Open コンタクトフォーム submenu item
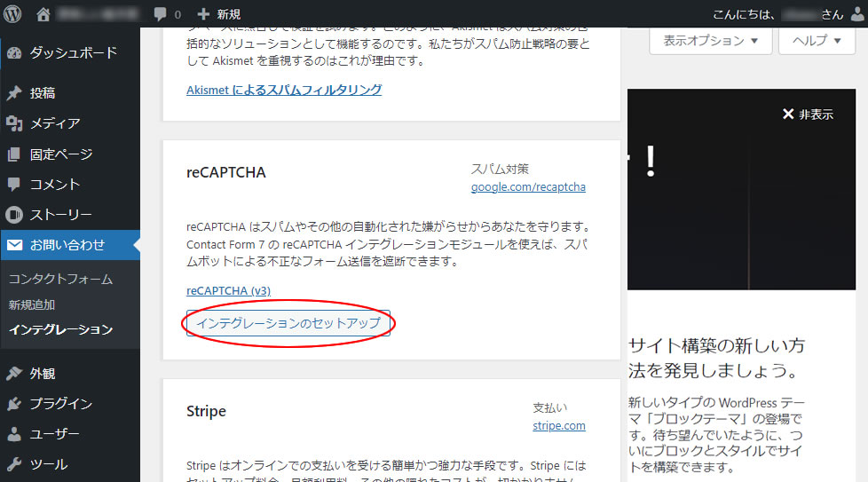Screen dimensions: 868x482 61,279
